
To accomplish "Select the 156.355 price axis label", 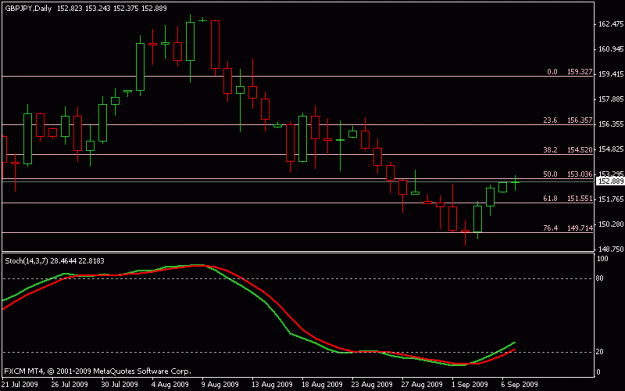I will click(x=611, y=124).
